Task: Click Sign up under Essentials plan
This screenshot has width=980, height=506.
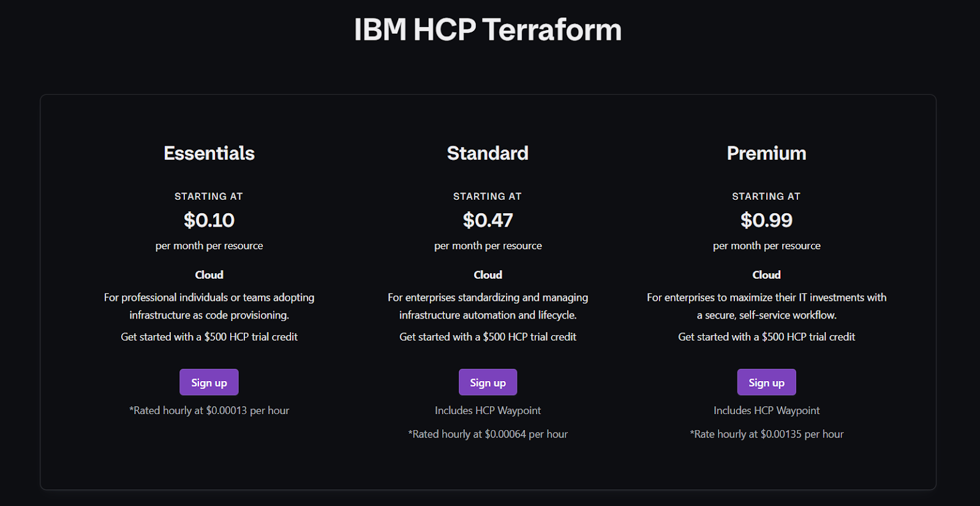Action: tap(209, 382)
